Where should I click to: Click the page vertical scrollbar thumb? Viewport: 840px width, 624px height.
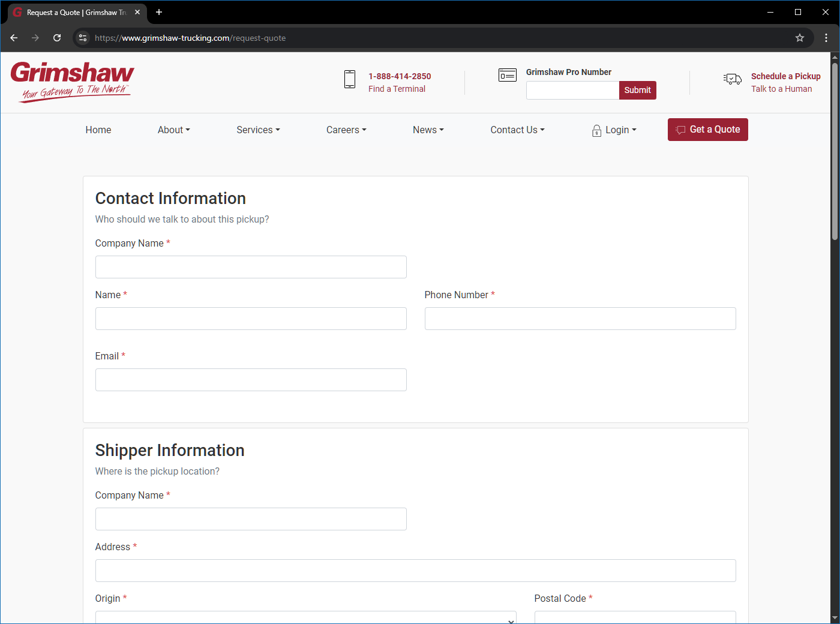(835, 150)
